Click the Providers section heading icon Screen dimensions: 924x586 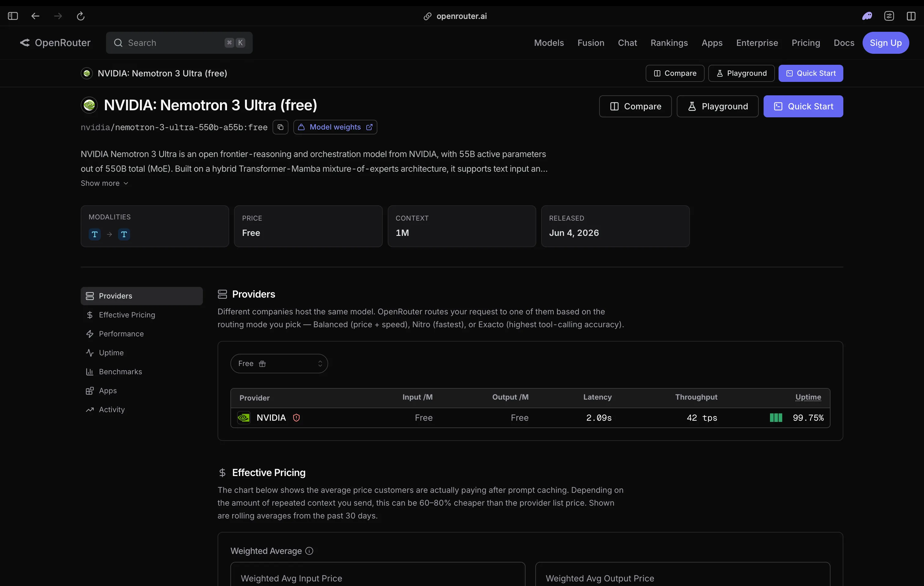222,294
